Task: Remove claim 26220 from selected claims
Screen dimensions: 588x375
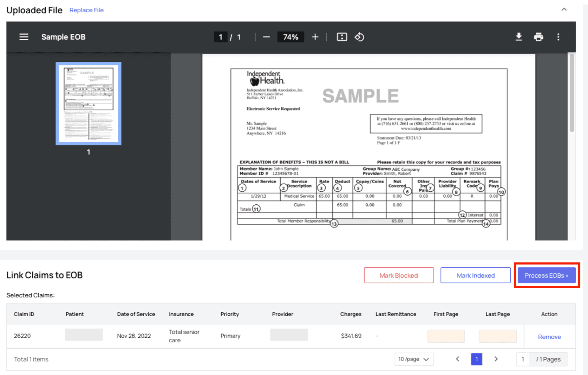Action: click(x=549, y=337)
